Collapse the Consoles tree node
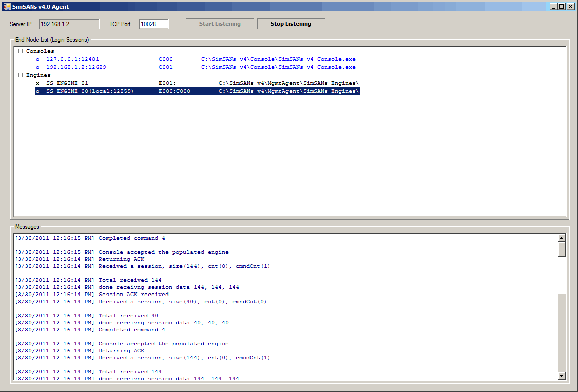 click(21, 51)
